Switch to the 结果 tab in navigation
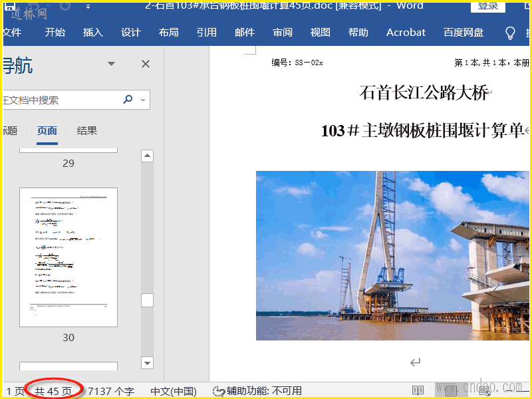This screenshot has width=532, height=399. pyautogui.click(x=87, y=131)
